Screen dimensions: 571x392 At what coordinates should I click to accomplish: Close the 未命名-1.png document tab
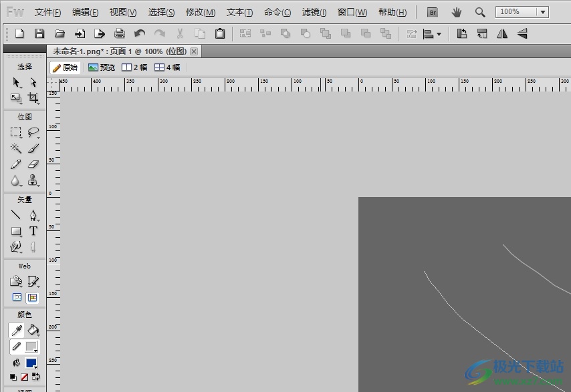194,51
